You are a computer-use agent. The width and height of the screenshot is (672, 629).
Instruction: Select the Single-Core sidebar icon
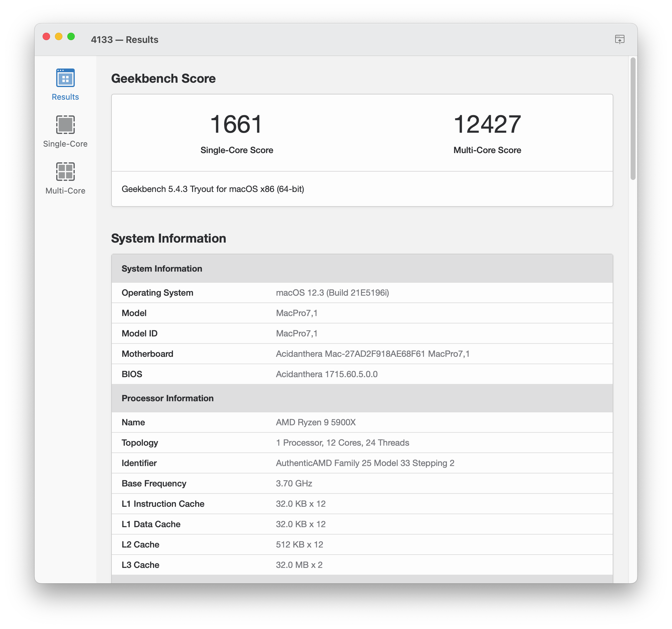pos(65,125)
